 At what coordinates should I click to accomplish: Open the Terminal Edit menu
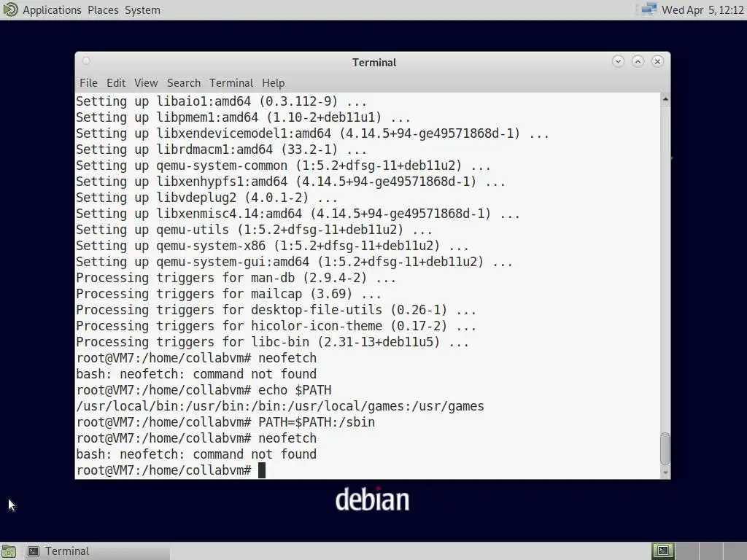click(116, 83)
